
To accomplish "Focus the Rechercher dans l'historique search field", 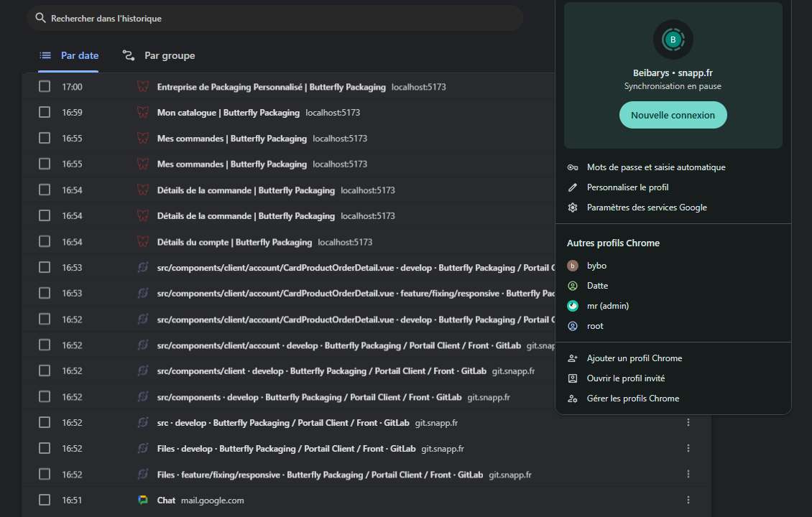I will point(273,18).
